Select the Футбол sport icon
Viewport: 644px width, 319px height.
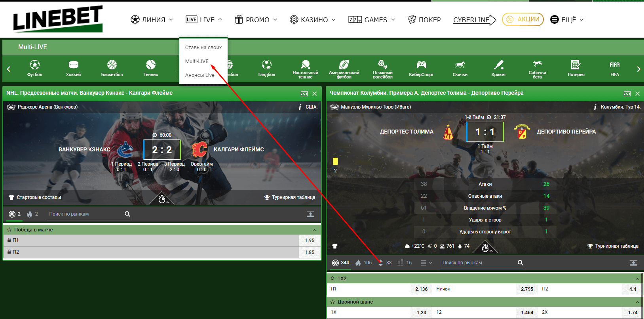[35, 68]
